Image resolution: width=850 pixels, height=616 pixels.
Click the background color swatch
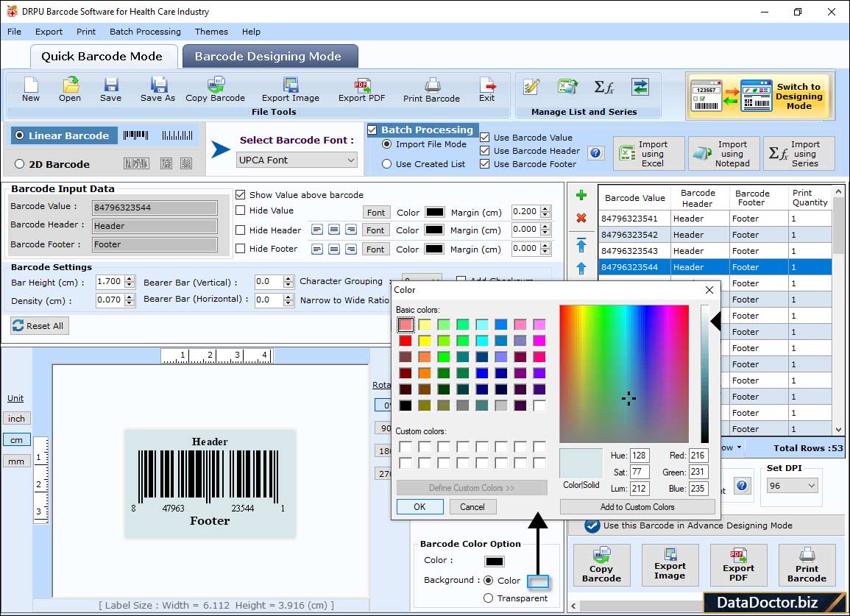[538, 581]
